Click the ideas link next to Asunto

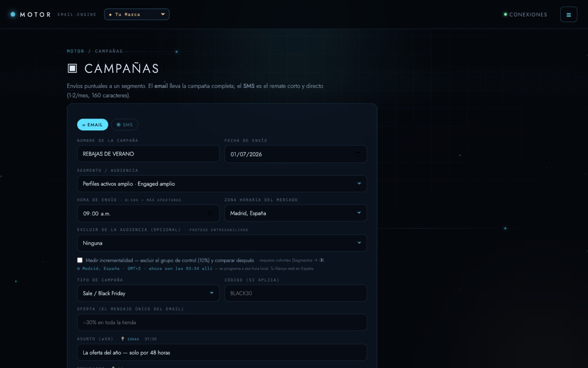coord(133,339)
